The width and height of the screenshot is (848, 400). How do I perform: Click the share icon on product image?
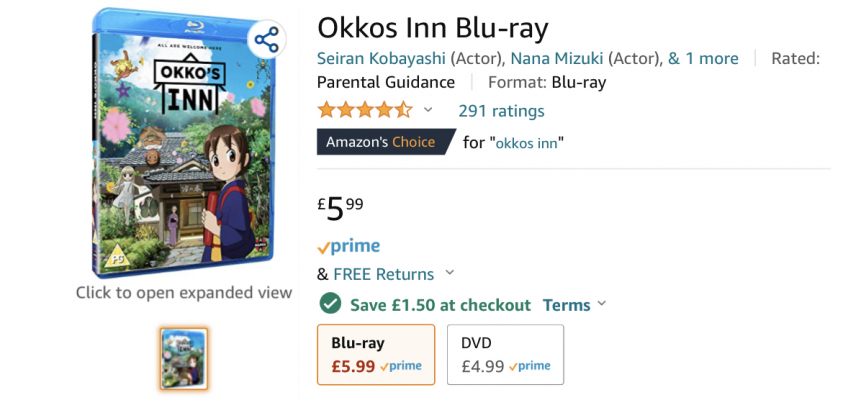click(x=266, y=41)
